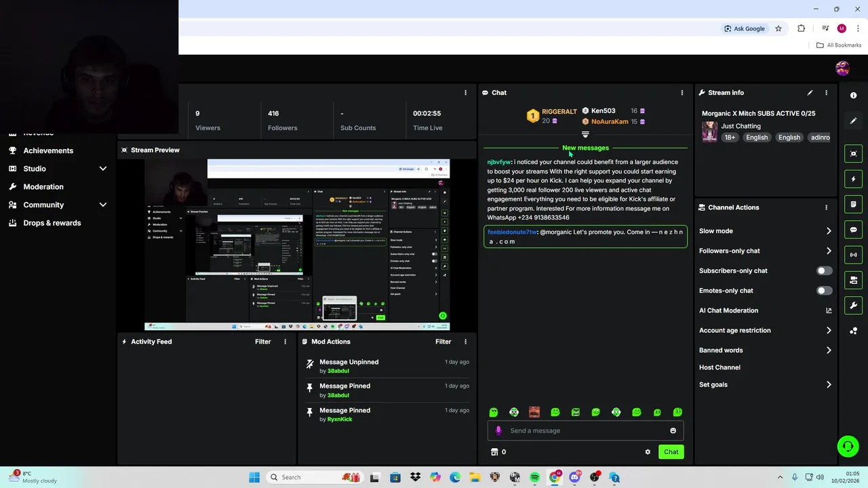Screen dimensions: 868x488
Task: Open Spotify from taskbar
Action: click(x=534, y=477)
